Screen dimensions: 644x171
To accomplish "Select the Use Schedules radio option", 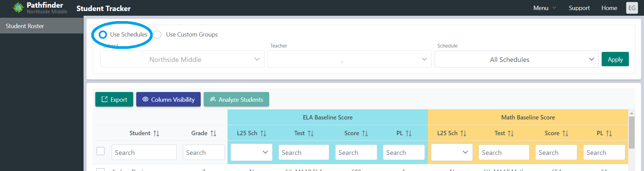I will pos(103,34).
